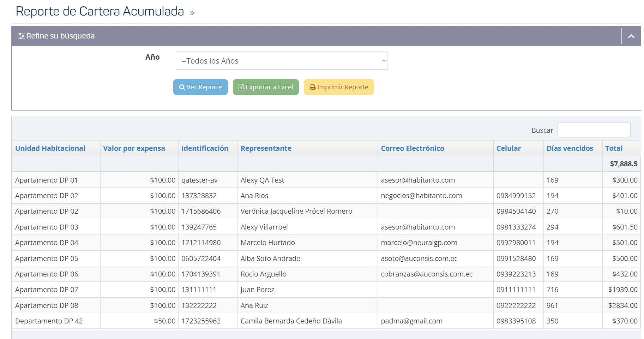Image resolution: width=644 pixels, height=339 pixels.
Task: Open the --Todos los Años dropdown
Action: point(281,60)
